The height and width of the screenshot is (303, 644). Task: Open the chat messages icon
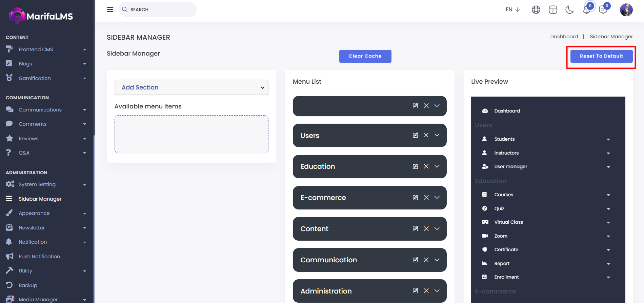603,10
